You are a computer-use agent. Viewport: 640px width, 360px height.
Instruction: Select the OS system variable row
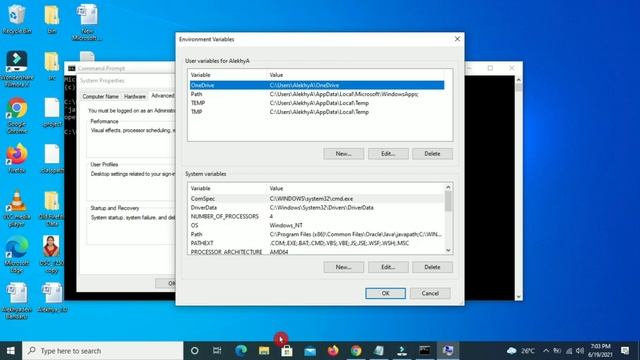coord(317,225)
